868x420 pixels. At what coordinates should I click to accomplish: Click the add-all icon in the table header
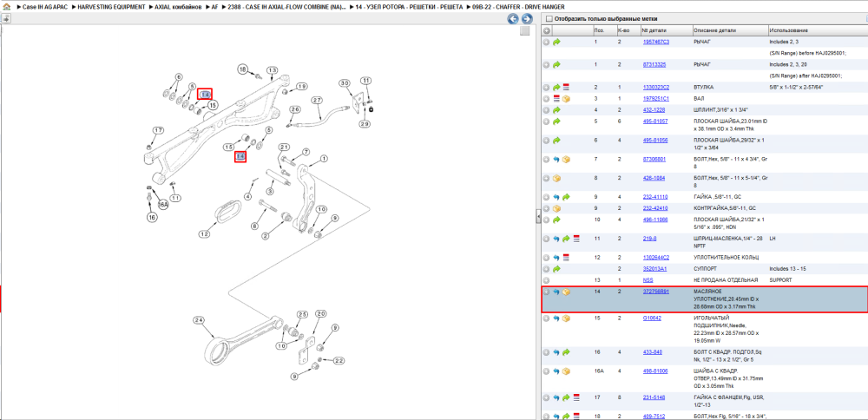[x=546, y=30]
